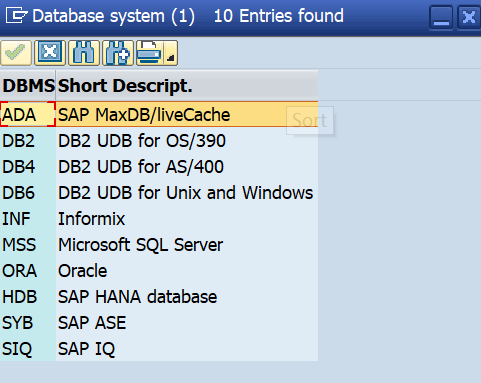Viewport: 481px width, 383px height.
Task: Expand print options dropdown arrow
Action: coord(171,53)
